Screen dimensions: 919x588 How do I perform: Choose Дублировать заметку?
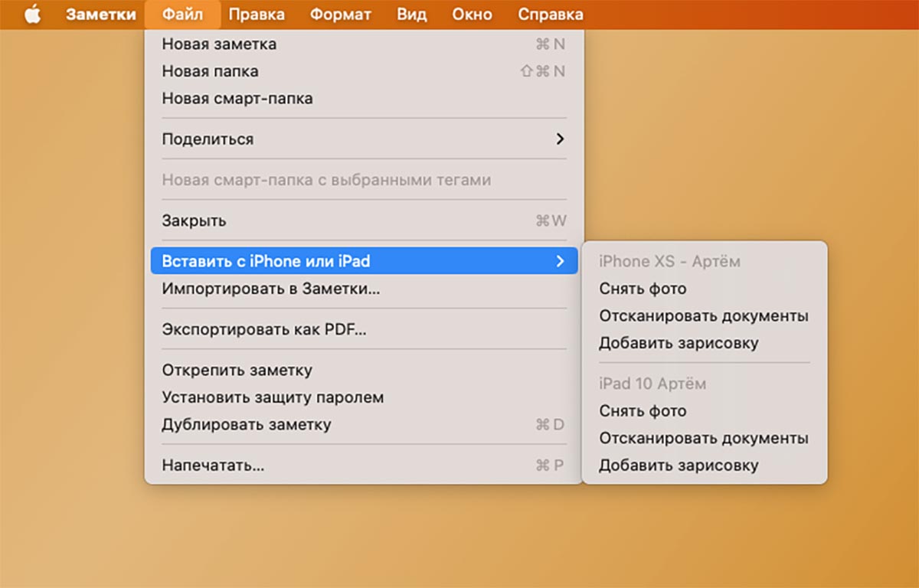point(364,424)
